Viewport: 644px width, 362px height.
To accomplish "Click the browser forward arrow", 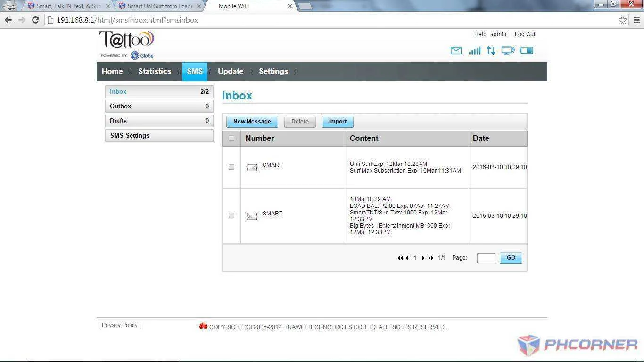I will click(x=22, y=20).
